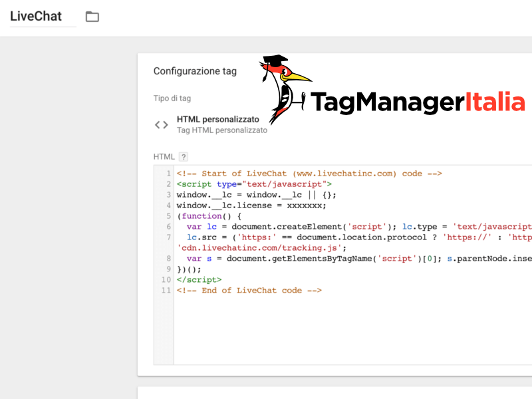This screenshot has width=532, height=399.
Task: Click the Tipo di tag label
Action: pos(172,98)
